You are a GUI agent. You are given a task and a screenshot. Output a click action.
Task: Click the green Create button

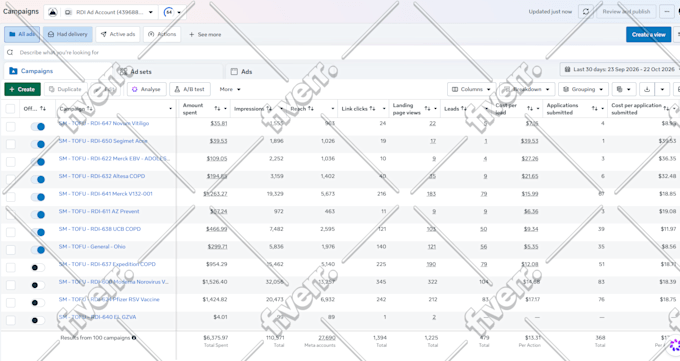(x=23, y=89)
